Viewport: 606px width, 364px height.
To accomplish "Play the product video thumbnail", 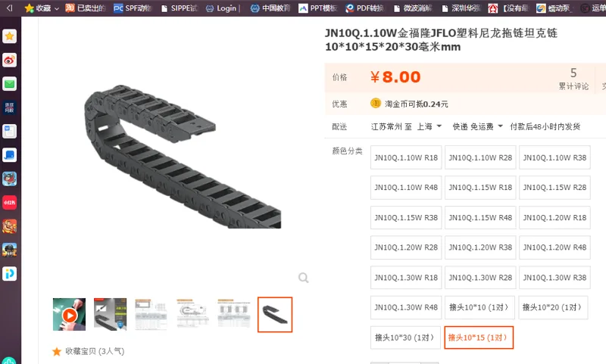I will (69, 315).
